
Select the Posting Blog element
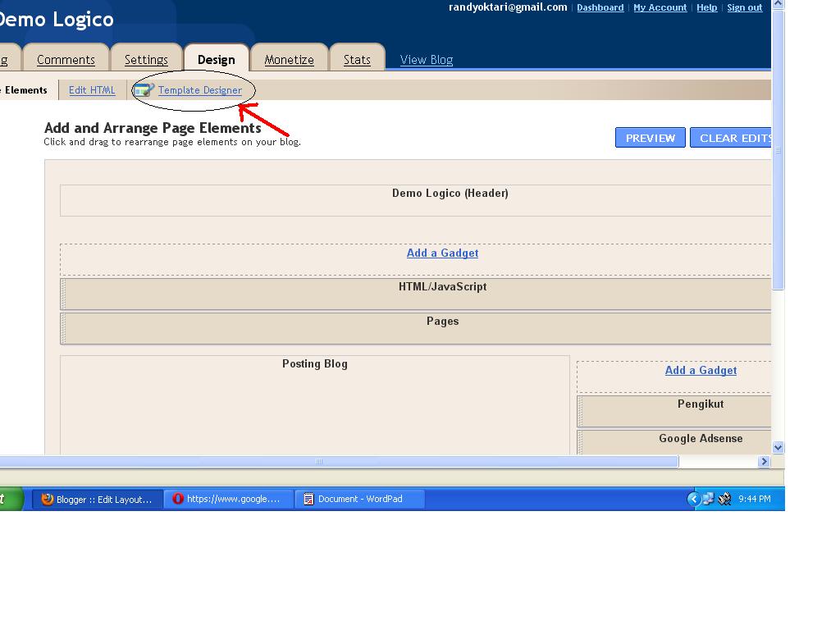click(x=315, y=405)
